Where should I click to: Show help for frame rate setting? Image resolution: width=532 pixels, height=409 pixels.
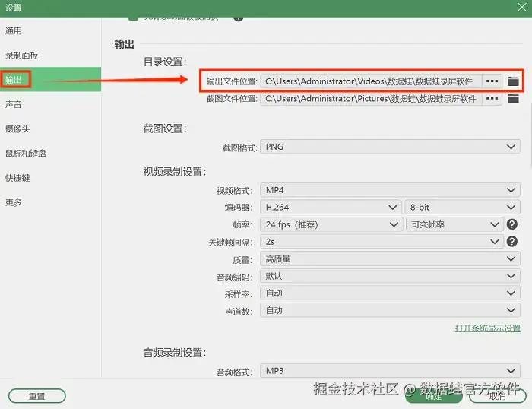(x=511, y=224)
